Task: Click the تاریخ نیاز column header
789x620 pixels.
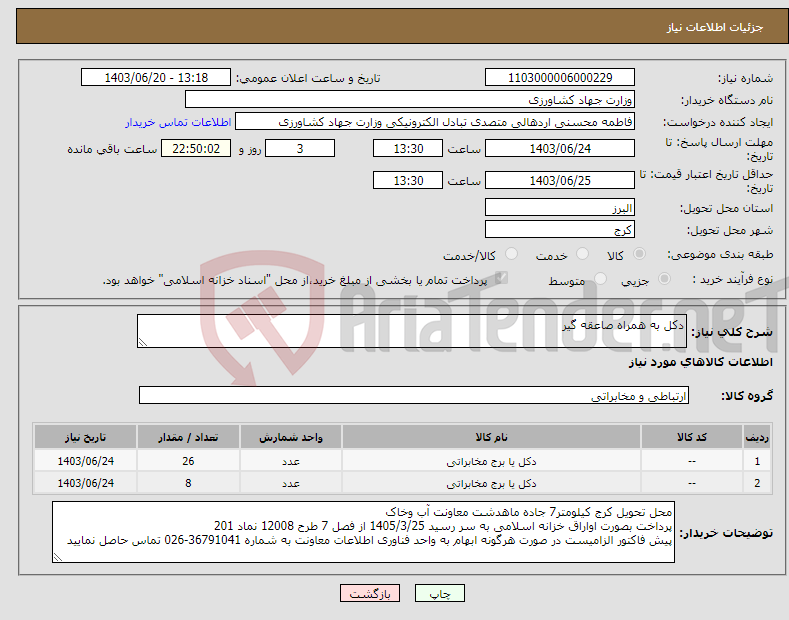Action: coord(86,437)
